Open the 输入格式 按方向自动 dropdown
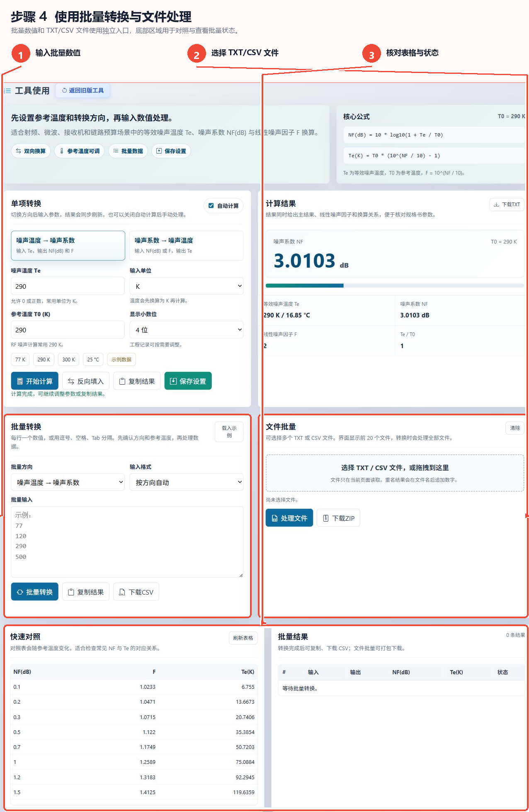The image size is (529, 812). (187, 482)
